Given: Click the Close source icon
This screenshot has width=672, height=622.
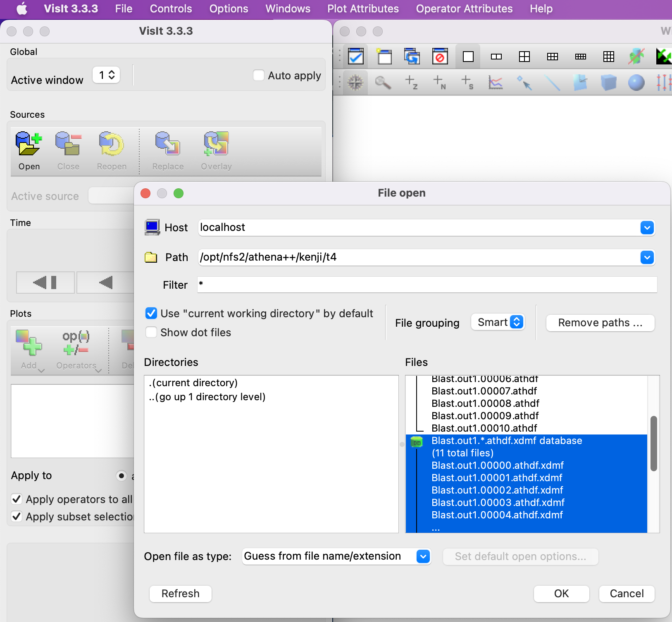Looking at the screenshot, I should 68,144.
